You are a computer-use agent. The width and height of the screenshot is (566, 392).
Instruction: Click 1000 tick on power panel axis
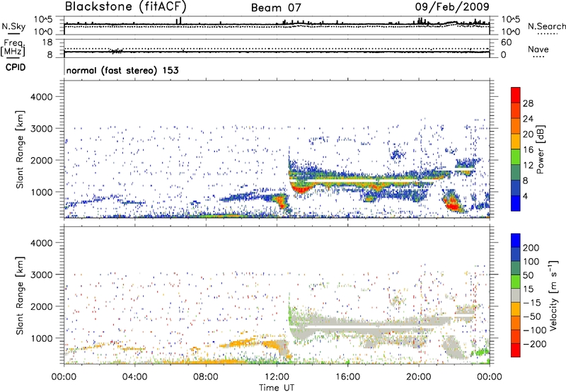click(x=42, y=192)
